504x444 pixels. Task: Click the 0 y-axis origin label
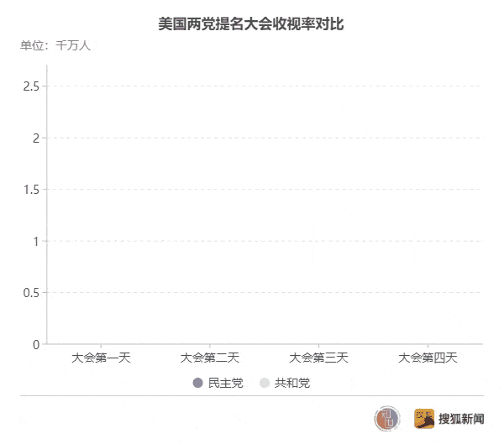coord(36,345)
